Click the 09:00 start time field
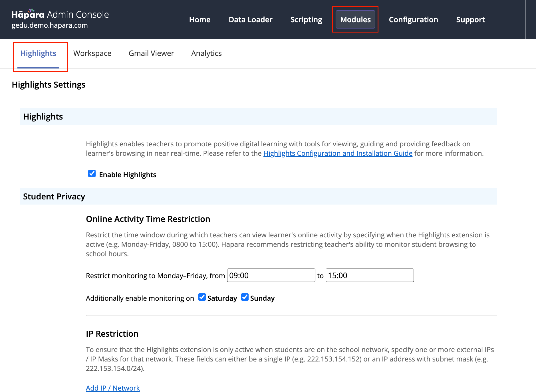The height and width of the screenshot is (392, 536). tap(271, 275)
